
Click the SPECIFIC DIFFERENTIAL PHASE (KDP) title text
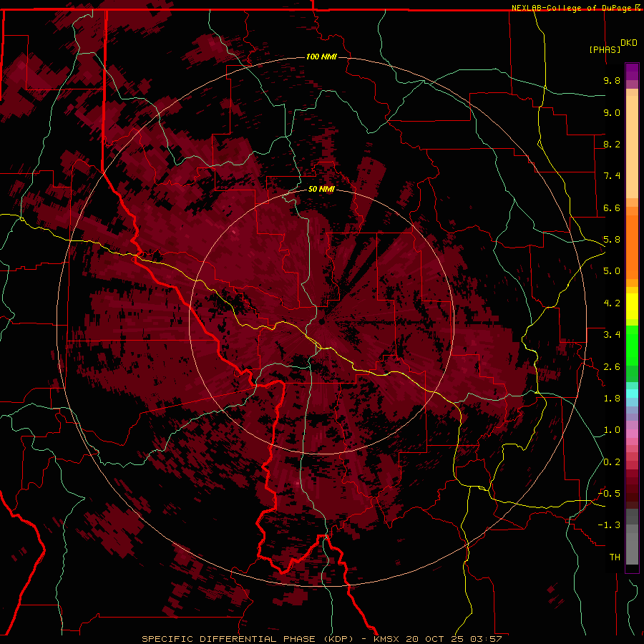coord(248,639)
